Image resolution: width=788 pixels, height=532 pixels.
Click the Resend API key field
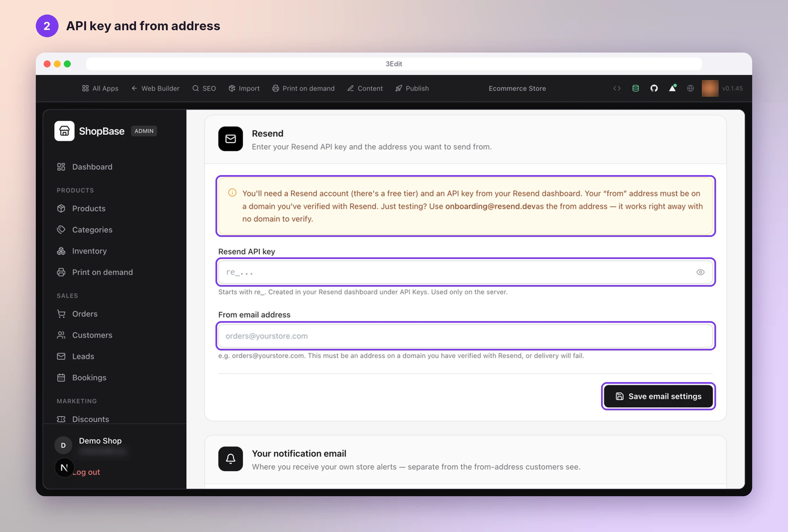[x=465, y=272]
